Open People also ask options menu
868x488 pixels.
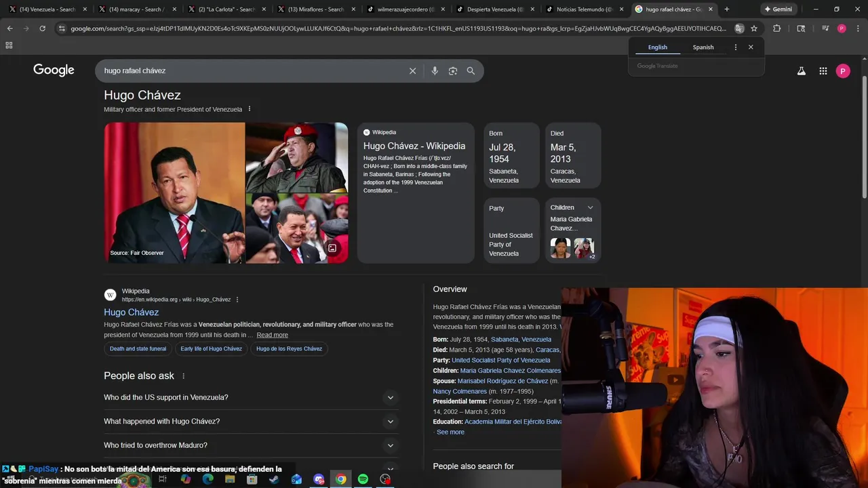[183, 376]
